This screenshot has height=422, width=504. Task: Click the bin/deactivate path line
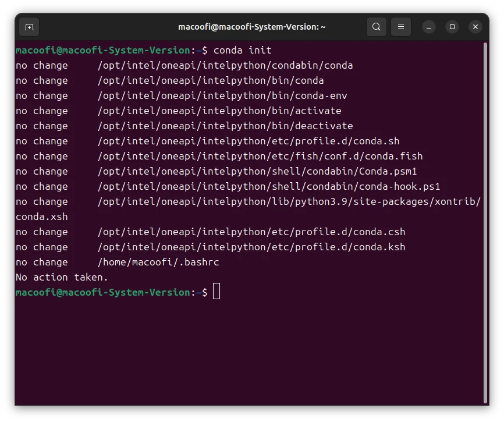coord(225,126)
